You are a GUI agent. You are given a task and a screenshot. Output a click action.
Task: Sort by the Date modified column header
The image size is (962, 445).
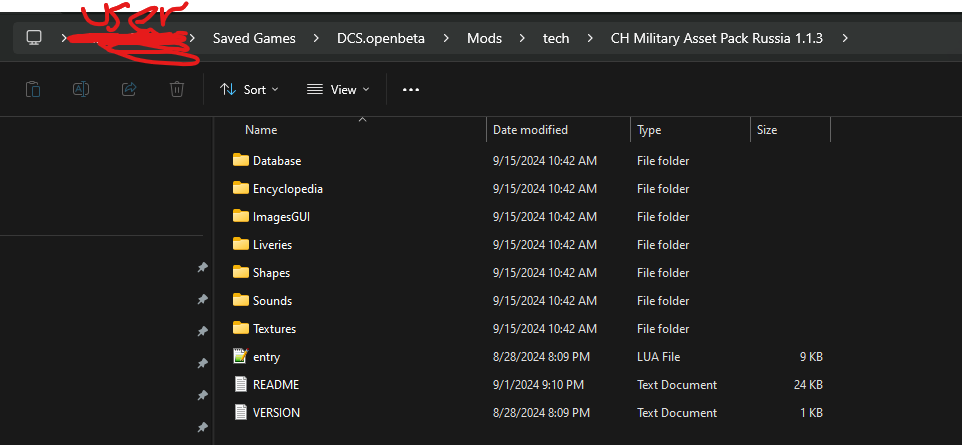click(x=530, y=130)
